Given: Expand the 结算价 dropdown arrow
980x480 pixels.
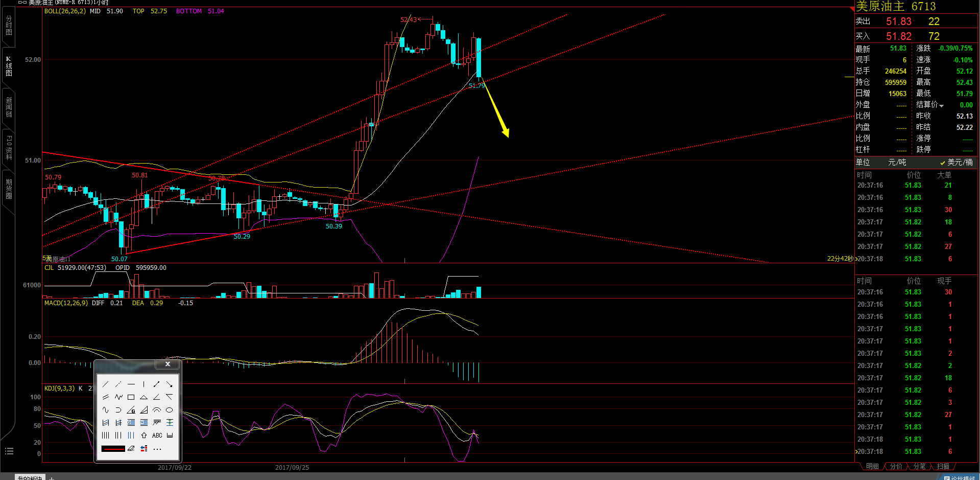Looking at the screenshot, I should (x=942, y=106).
